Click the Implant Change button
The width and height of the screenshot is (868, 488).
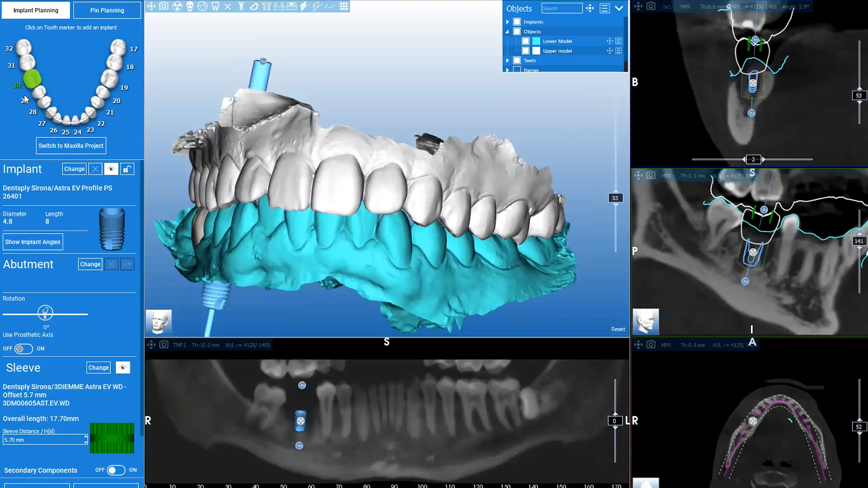coord(74,169)
